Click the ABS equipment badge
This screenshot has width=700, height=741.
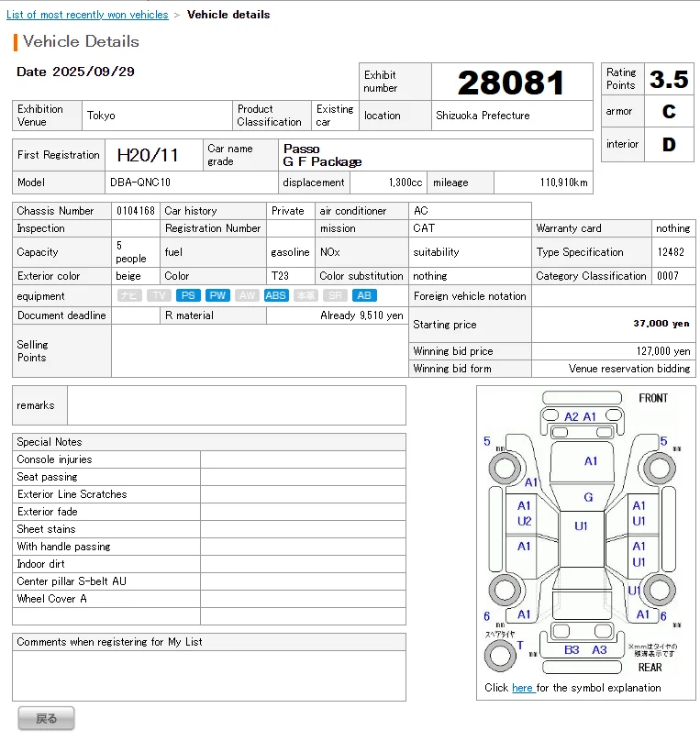click(x=275, y=295)
